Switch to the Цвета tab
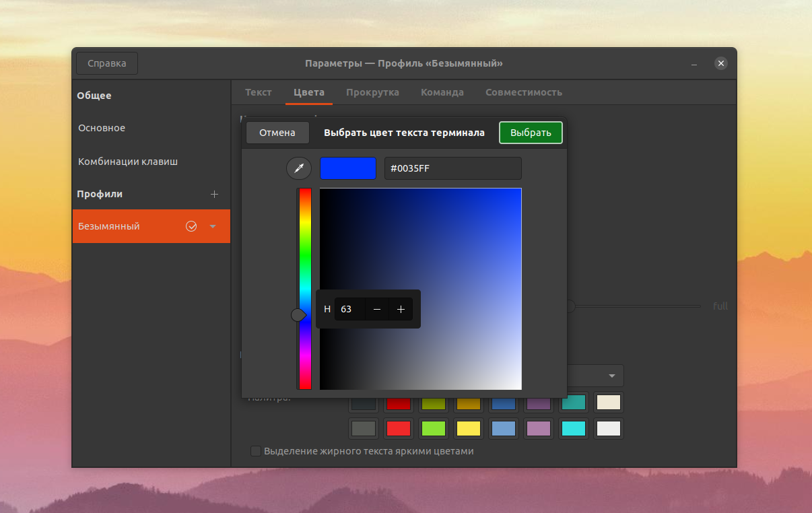The image size is (812, 513). pyautogui.click(x=309, y=92)
